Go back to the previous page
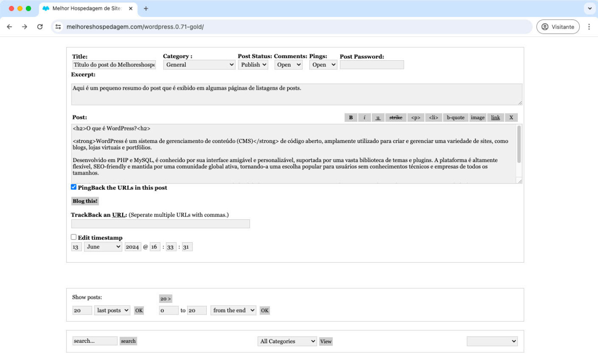This screenshot has height=364, width=598. pyautogui.click(x=10, y=27)
